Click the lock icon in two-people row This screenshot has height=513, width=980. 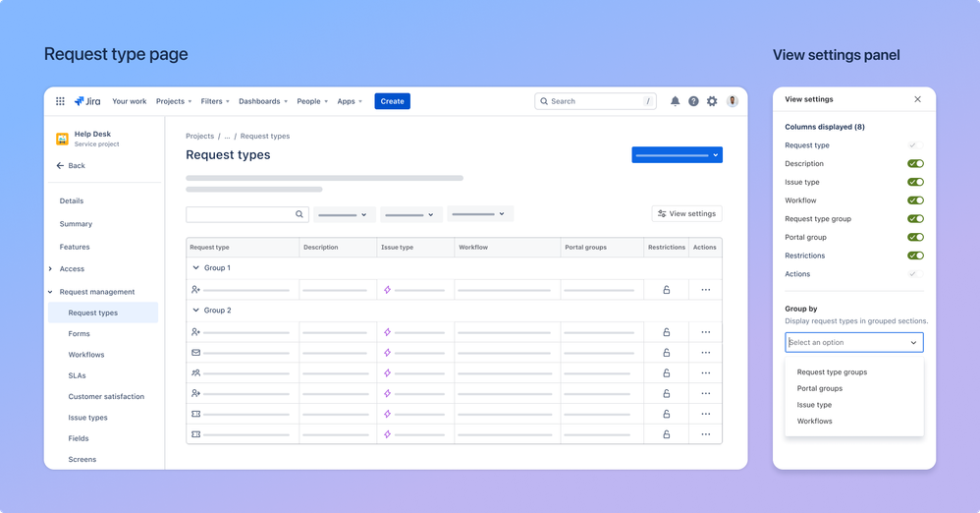coord(666,372)
